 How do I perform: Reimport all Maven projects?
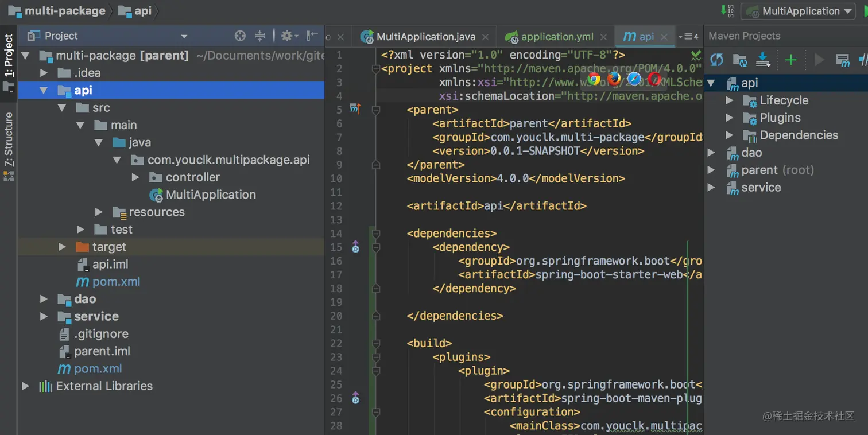(x=716, y=59)
